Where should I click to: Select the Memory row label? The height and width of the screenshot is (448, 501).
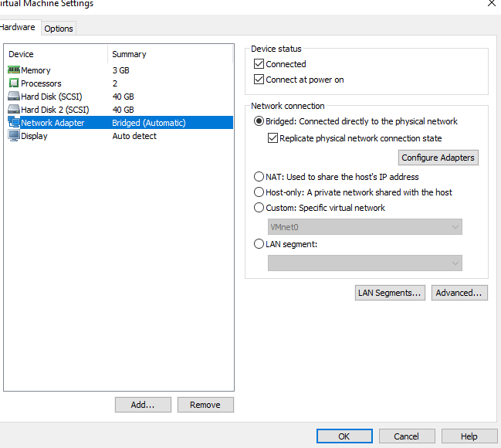click(36, 70)
